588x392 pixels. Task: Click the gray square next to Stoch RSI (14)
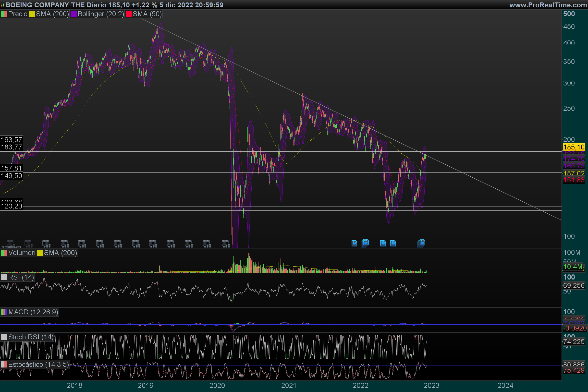[x=4, y=337]
